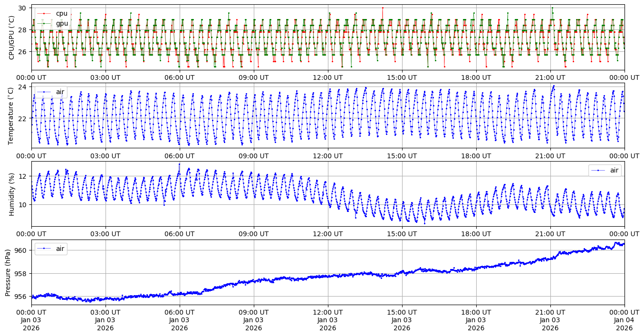Click the 'CPU/GPU (°C)' y-axis label
The width and height of the screenshot is (644, 336).
pos(11,38)
